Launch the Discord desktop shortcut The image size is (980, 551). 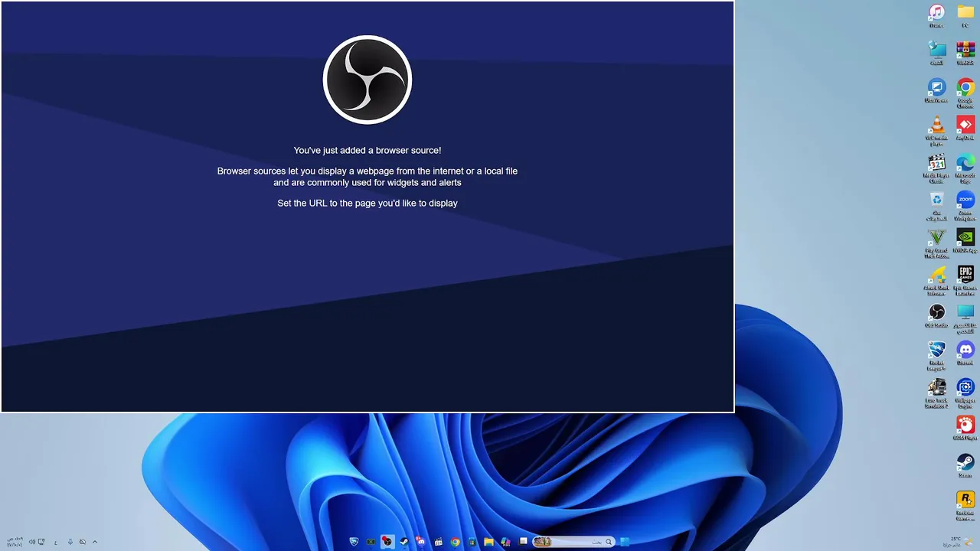tap(965, 353)
